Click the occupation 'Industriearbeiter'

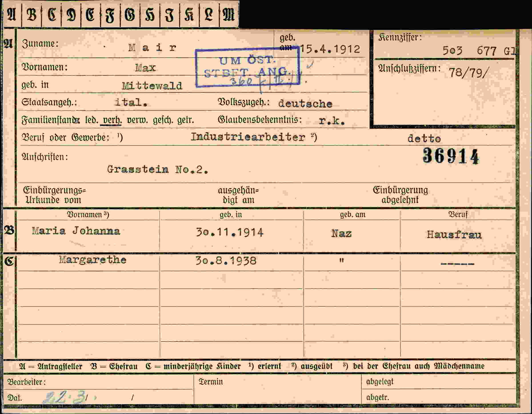(x=248, y=137)
